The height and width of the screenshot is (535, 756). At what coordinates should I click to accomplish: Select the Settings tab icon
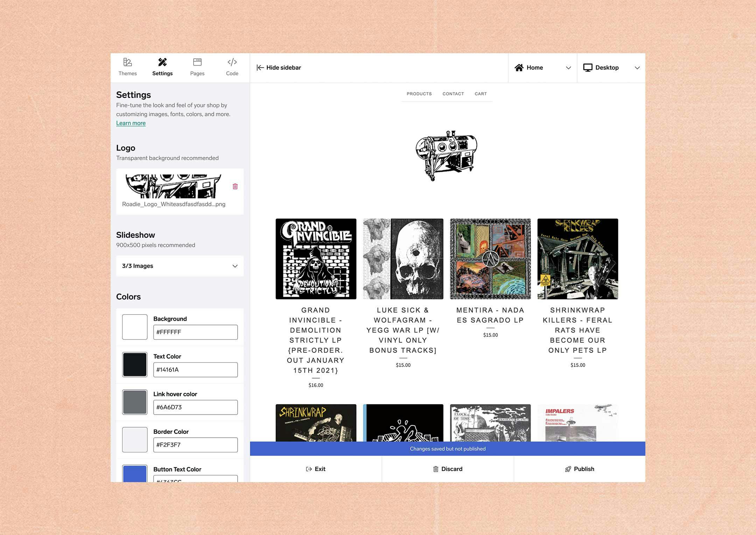162,62
